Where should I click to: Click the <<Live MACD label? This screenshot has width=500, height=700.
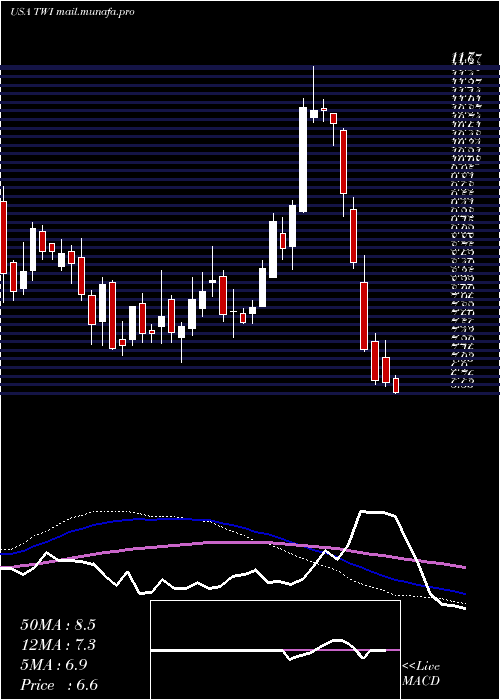[x=421, y=674]
